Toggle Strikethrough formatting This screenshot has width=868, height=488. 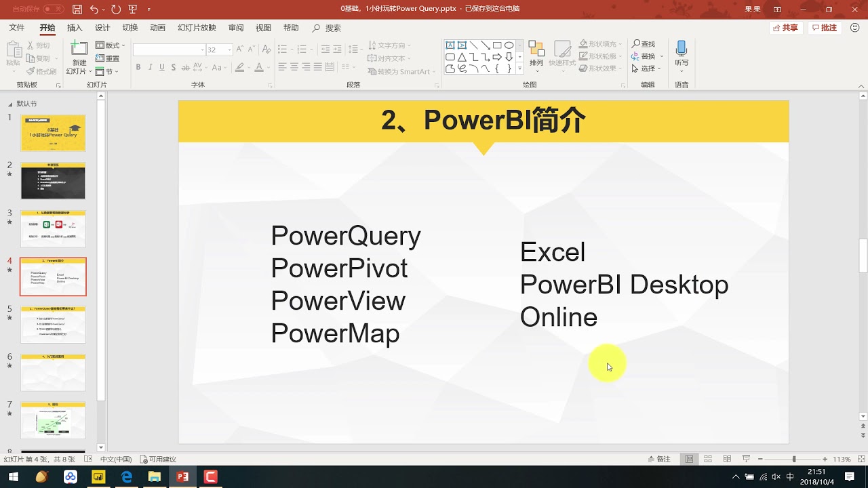click(185, 67)
